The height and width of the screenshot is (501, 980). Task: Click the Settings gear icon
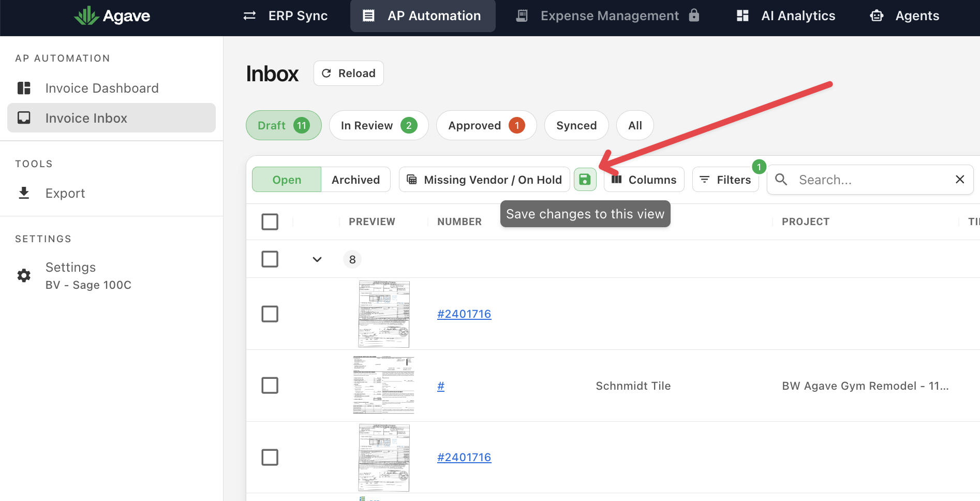tap(24, 275)
